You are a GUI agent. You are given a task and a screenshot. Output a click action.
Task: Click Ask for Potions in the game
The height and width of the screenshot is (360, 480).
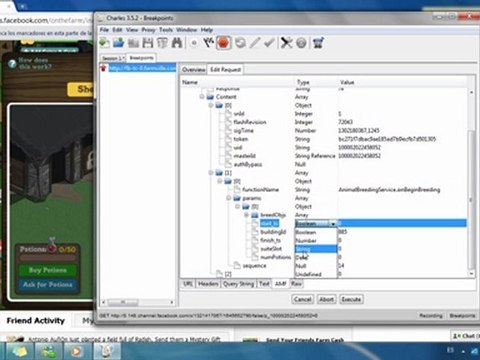[x=47, y=285]
